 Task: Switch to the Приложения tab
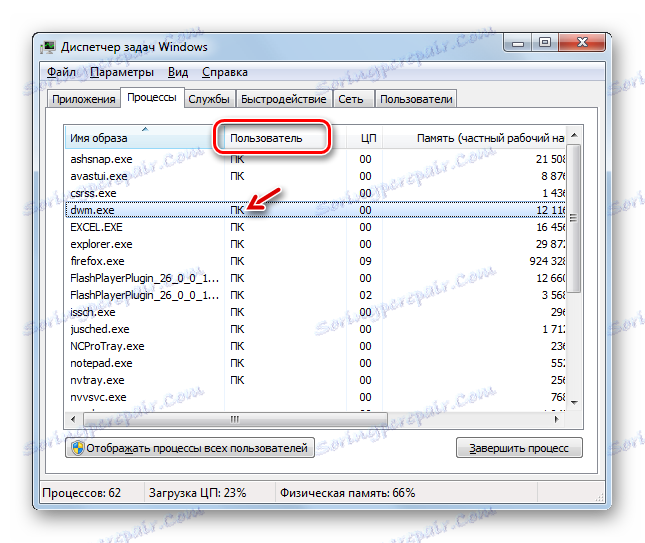pos(84,99)
